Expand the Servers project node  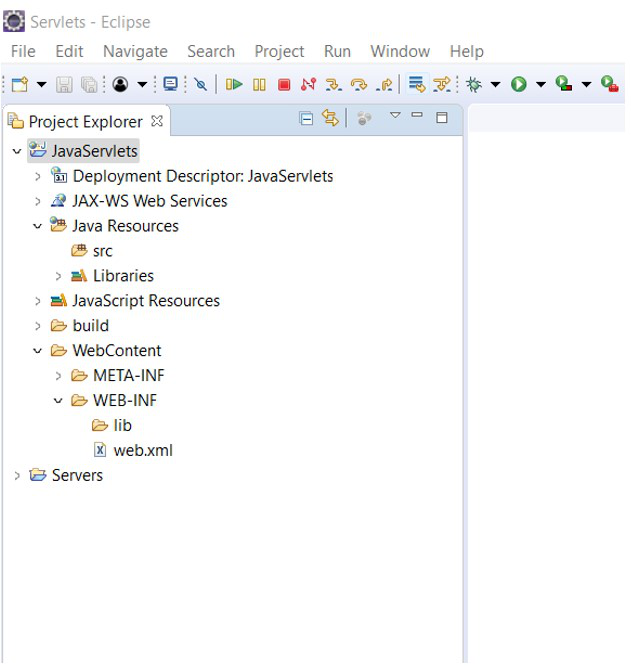point(17,475)
